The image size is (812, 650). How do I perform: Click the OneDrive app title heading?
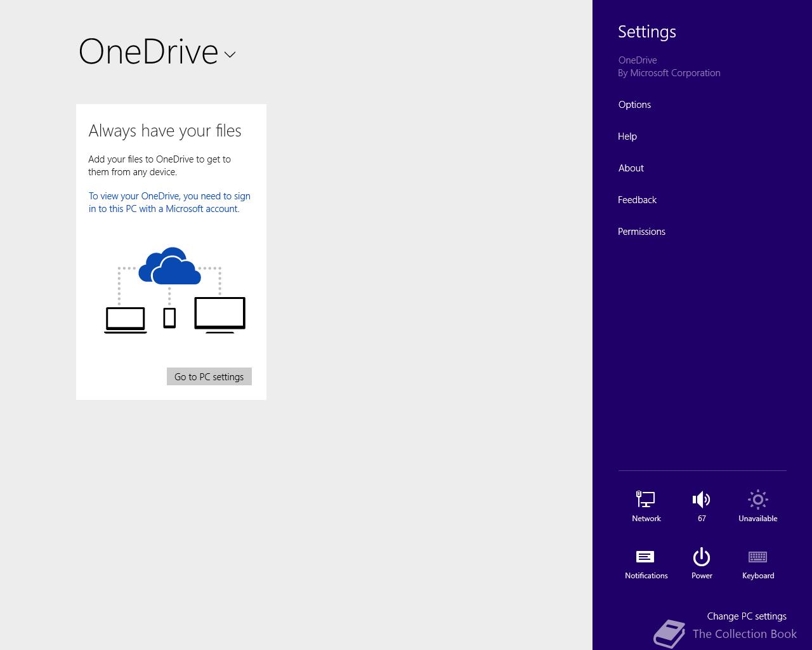click(148, 51)
